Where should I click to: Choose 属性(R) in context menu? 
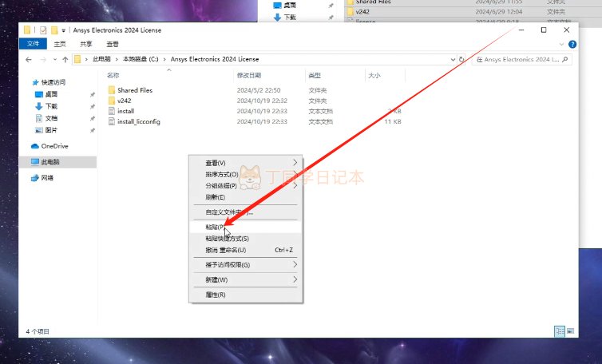coord(245,295)
